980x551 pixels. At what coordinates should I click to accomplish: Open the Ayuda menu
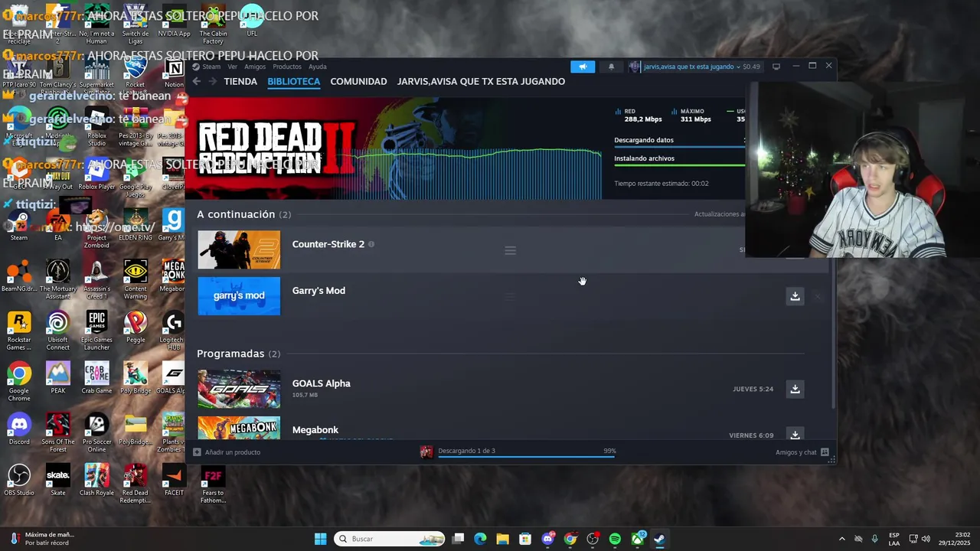point(317,67)
